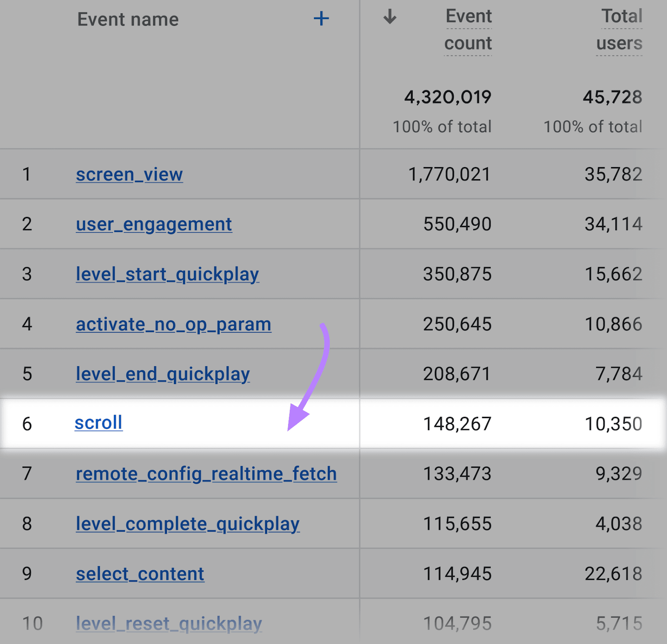Click the row number 1 cell

coord(27,175)
